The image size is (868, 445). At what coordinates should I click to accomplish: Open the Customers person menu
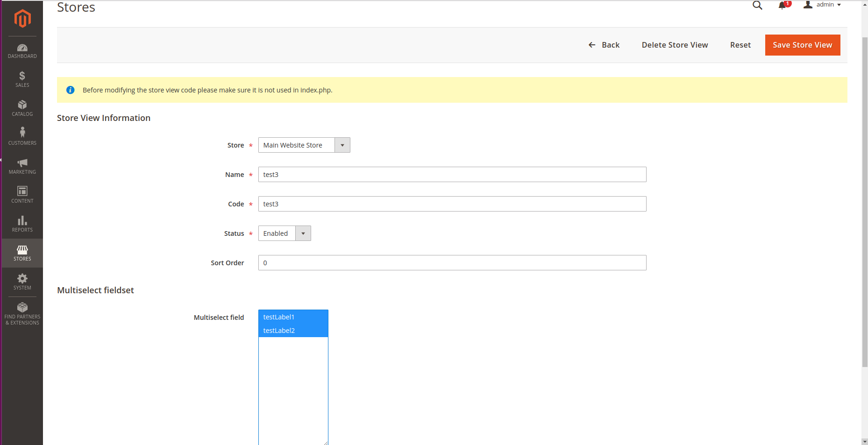[x=22, y=137]
